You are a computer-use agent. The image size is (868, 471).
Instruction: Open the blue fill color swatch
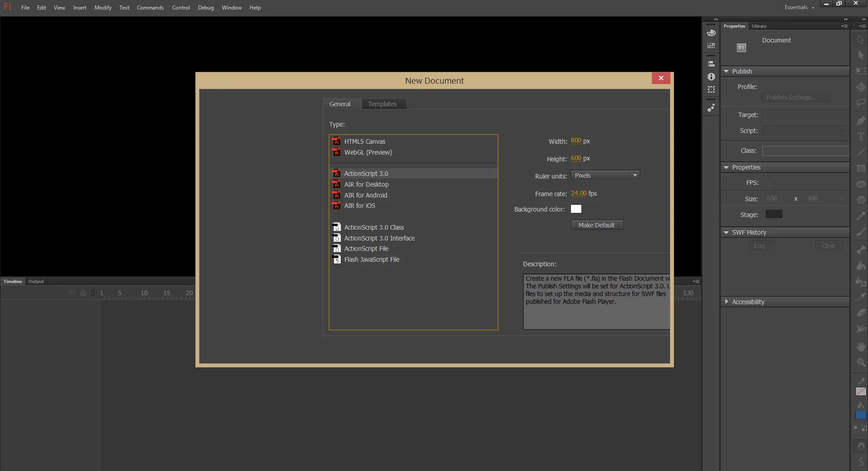click(x=861, y=415)
